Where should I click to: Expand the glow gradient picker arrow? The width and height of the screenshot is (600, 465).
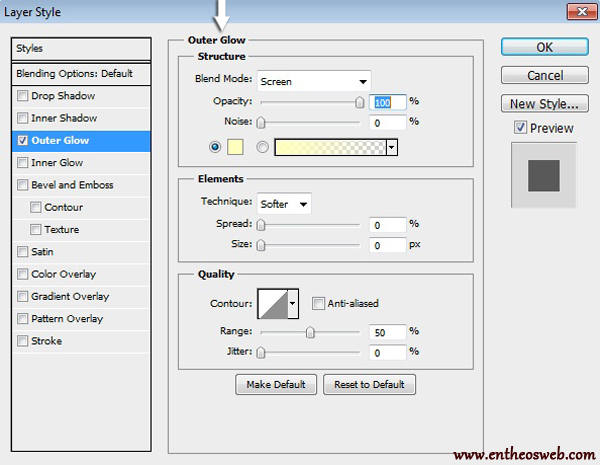(392, 147)
